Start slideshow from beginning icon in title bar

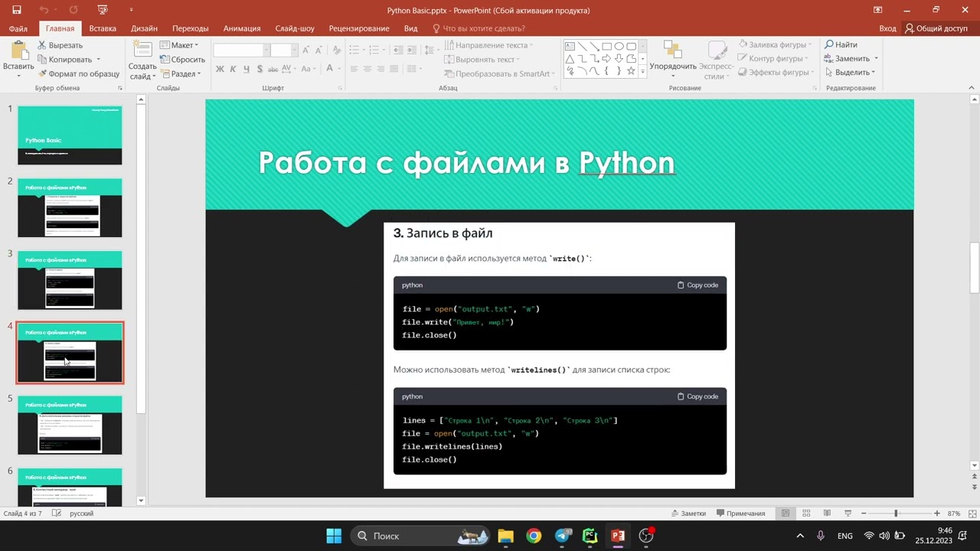(x=103, y=10)
